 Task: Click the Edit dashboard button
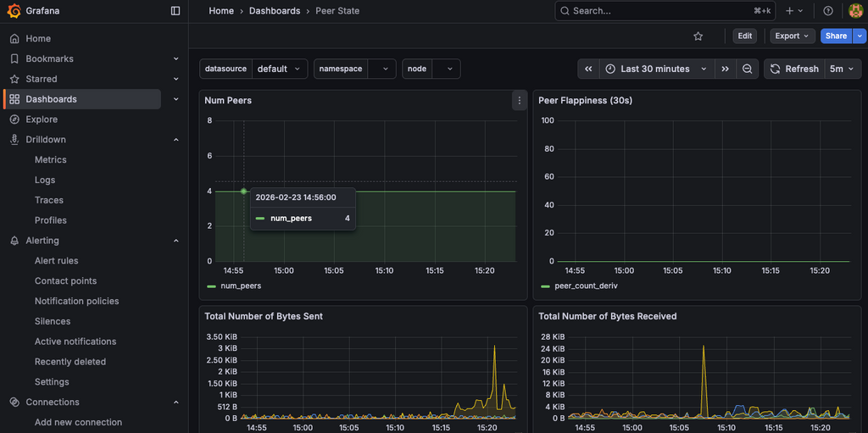pyautogui.click(x=744, y=36)
